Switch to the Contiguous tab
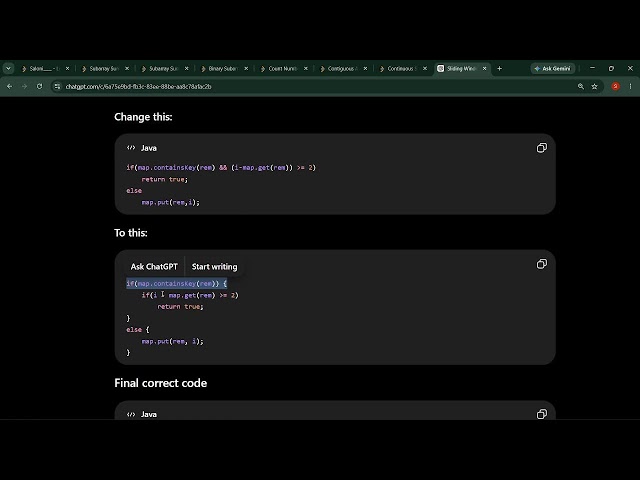The width and height of the screenshot is (640, 480). [x=342, y=69]
